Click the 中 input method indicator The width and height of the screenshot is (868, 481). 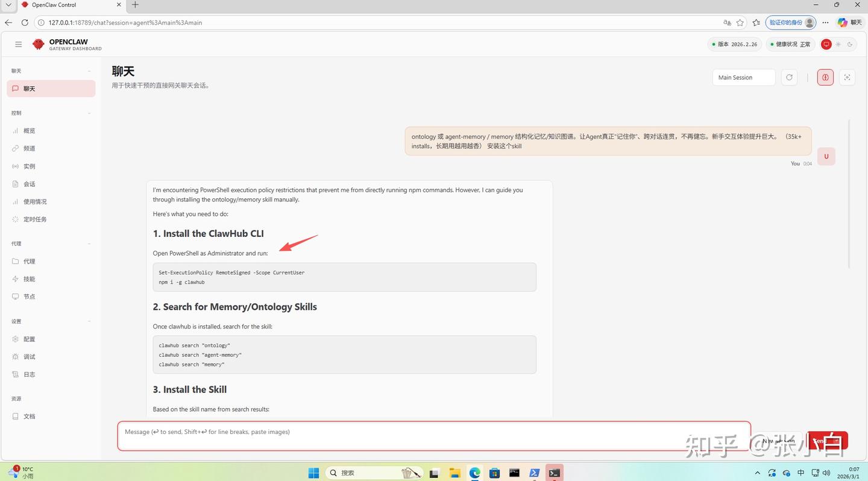click(x=801, y=473)
